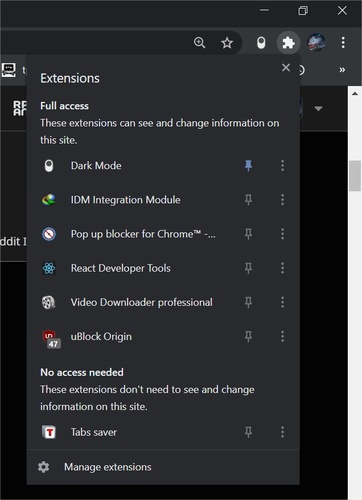The image size is (362, 500).
Task: Open more options for uBlock Origin
Action: click(282, 337)
